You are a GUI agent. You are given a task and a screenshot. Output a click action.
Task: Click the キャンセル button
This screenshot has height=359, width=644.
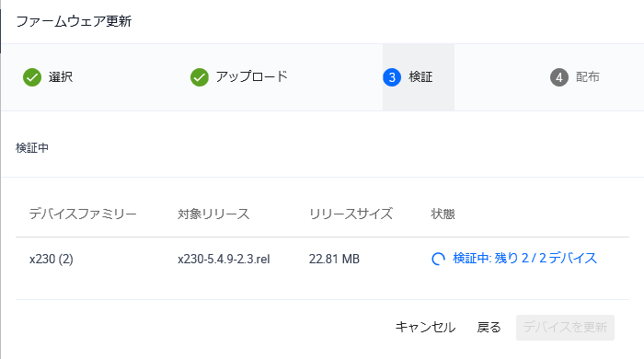(x=425, y=328)
